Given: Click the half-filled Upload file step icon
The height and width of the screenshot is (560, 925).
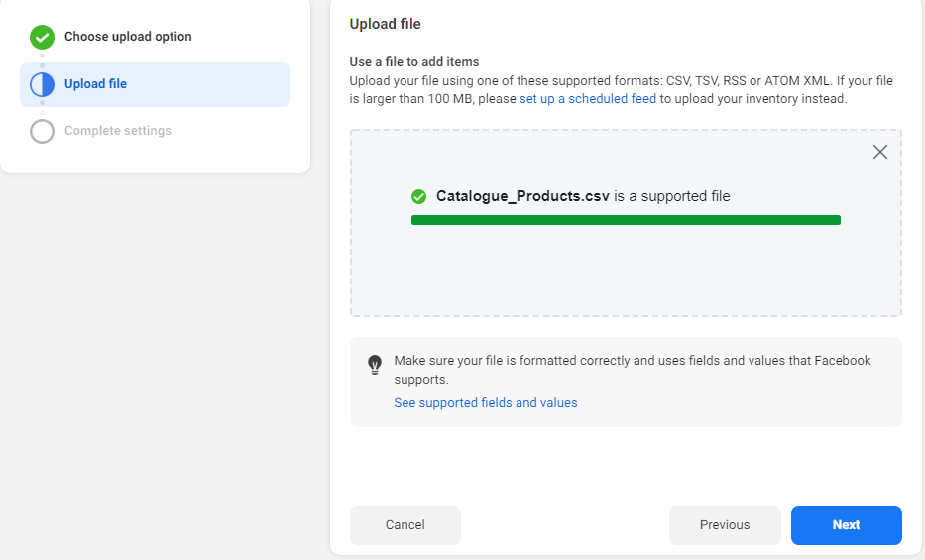Looking at the screenshot, I should pos(42,84).
